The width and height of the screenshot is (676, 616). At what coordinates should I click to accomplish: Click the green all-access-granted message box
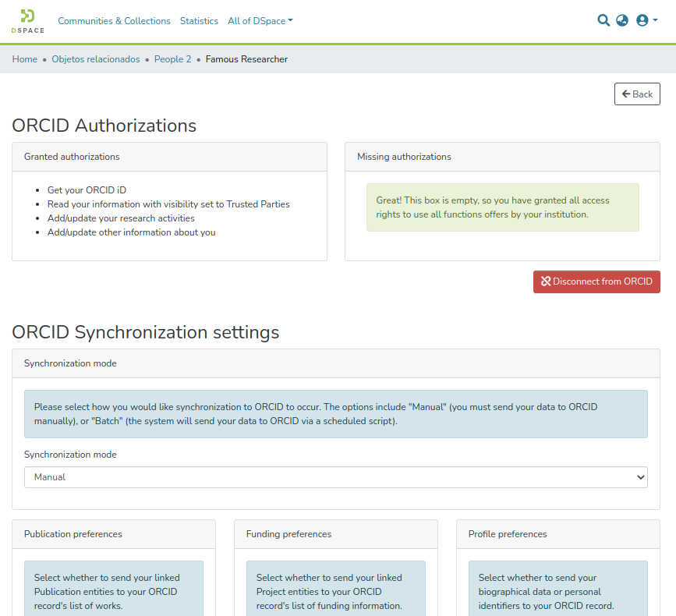coord(502,207)
